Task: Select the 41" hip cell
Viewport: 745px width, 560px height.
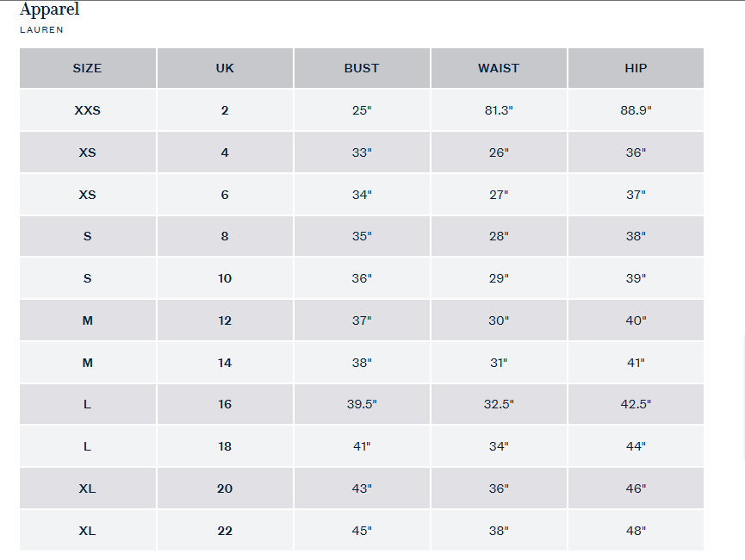Action: point(636,363)
